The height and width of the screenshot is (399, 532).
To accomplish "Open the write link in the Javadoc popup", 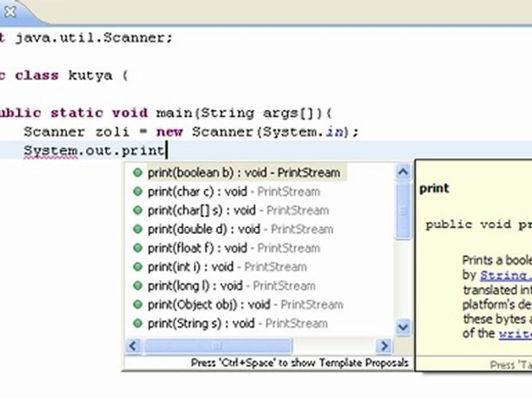I will (515, 334).
